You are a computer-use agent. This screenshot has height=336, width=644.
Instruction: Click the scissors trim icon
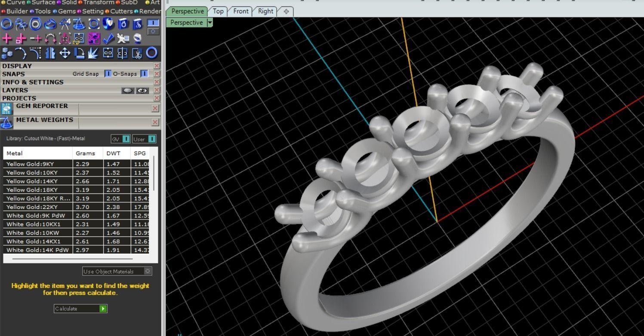137,53
